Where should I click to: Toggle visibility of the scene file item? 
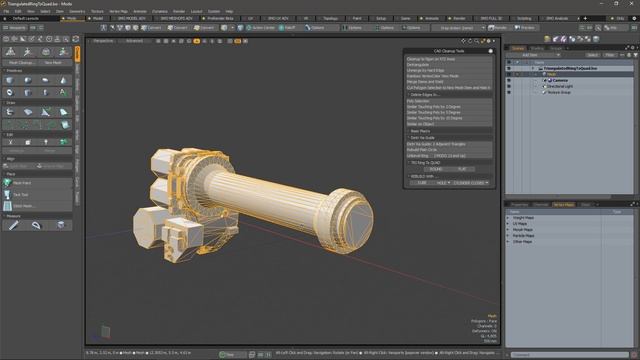point(509,68)
